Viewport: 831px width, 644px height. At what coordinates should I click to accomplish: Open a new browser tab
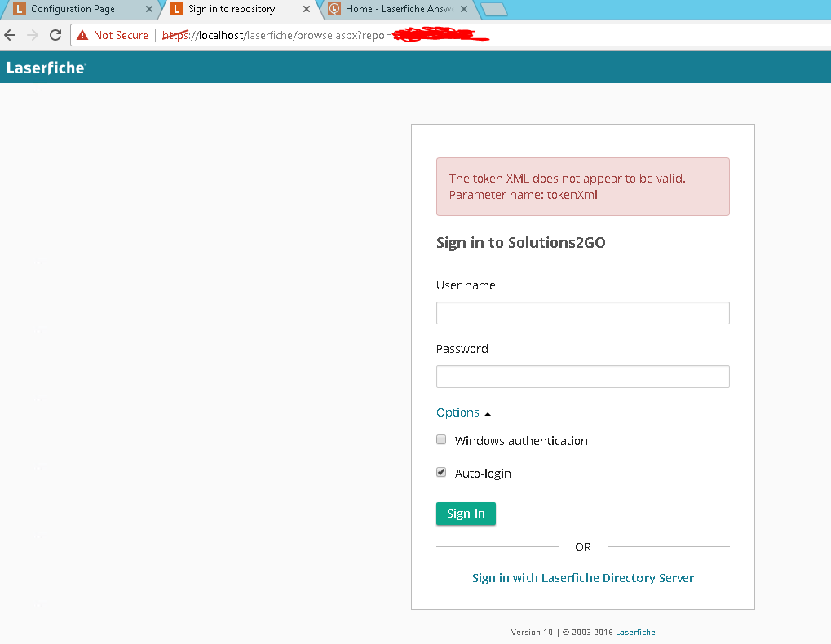[494, 10]
